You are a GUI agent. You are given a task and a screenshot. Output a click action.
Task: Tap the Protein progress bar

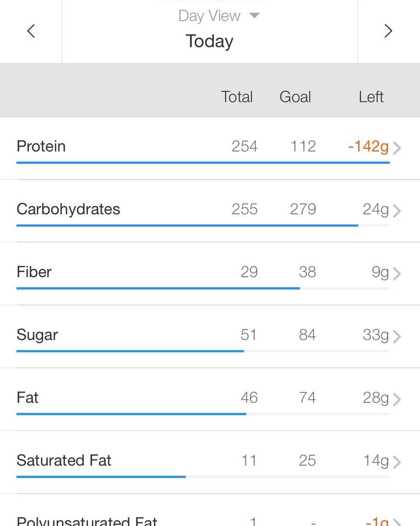(x=203, y=162)
